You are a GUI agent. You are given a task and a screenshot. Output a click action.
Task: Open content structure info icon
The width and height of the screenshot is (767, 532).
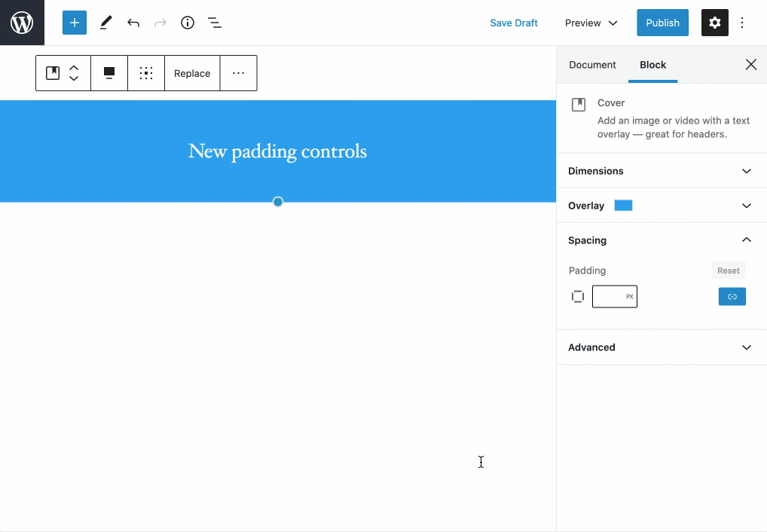coord(188,23)
